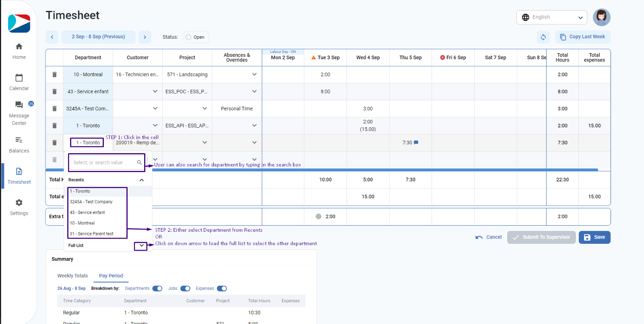This screenshot has width=644, height=324.
Task: Open Customer dropdown for 43 - Service enfant
Action: point(155,91)
